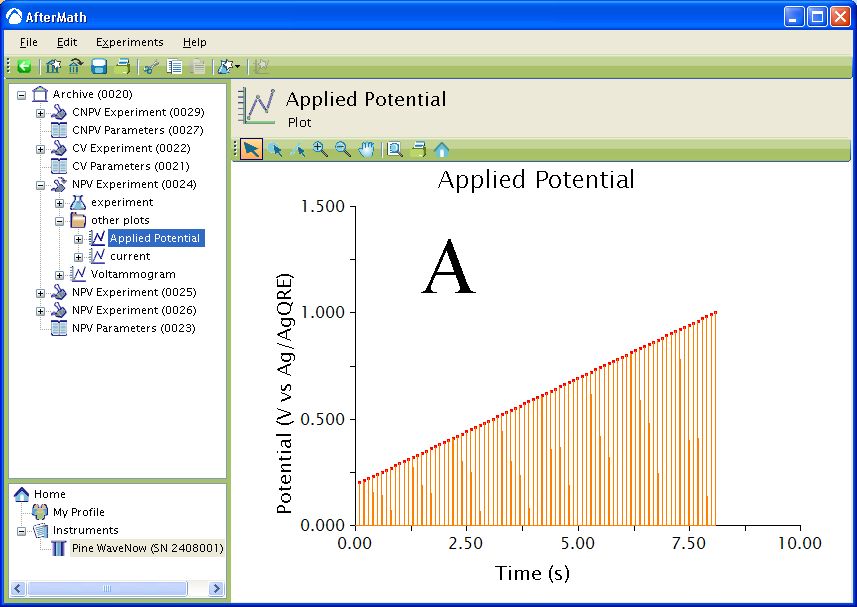Click the home icon in the plot toolbar
Screen dimensions: 857x607
coord(442,149)
